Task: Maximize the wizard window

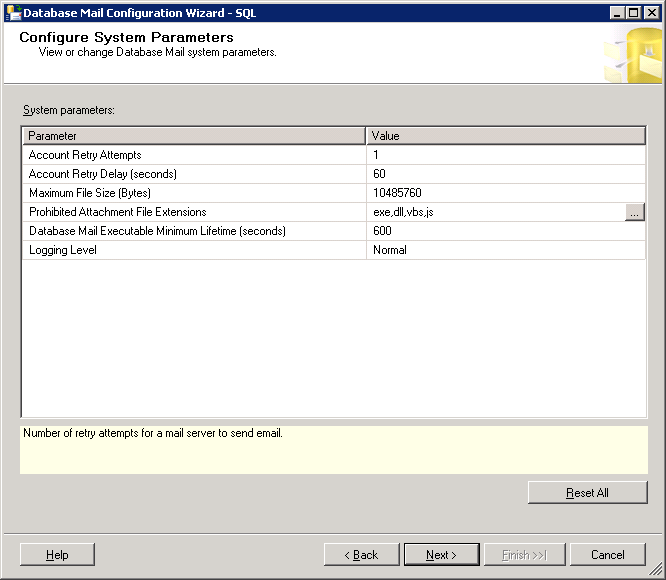Action: click(633, 12)
